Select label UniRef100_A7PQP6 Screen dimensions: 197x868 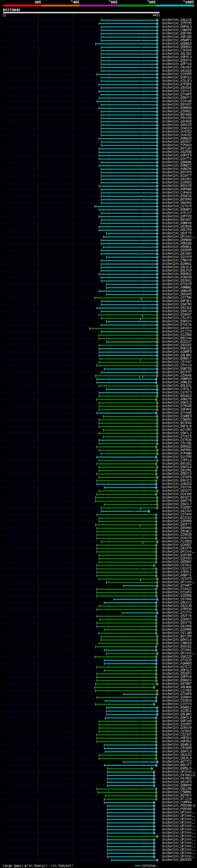point(177,84)
